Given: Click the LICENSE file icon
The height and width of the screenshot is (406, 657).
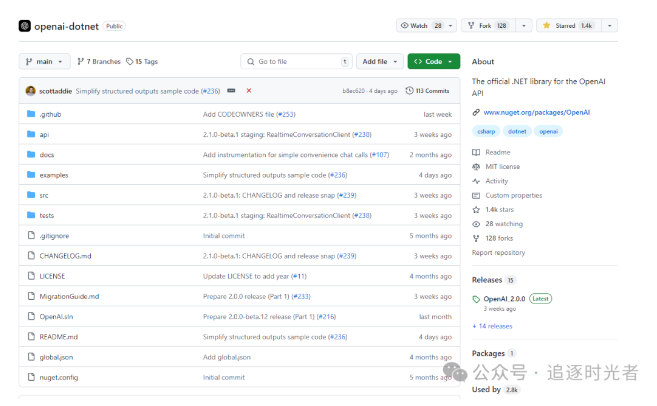Looking at the screenshot, I should click(31, 276).
